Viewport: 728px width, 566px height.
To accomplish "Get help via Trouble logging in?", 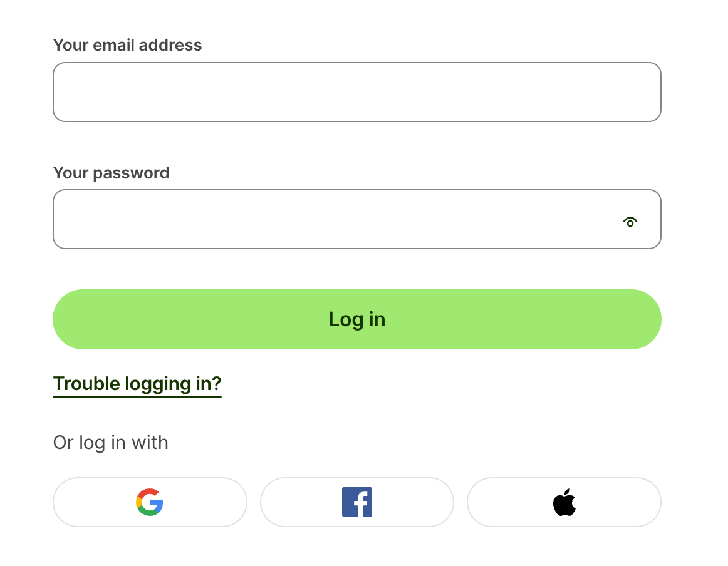I will coord(137,384).
